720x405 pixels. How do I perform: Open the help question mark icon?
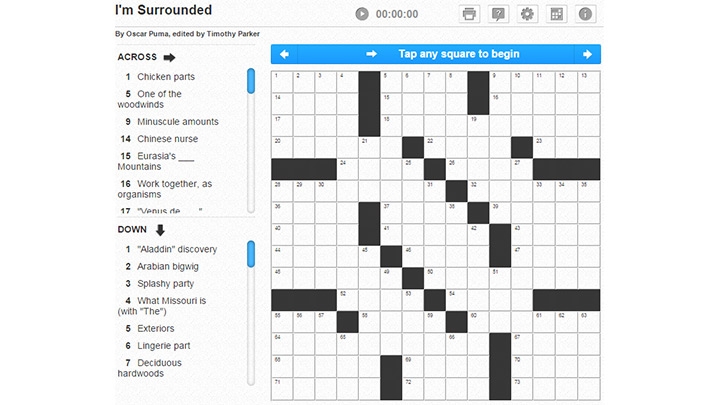tap(498, 14)
